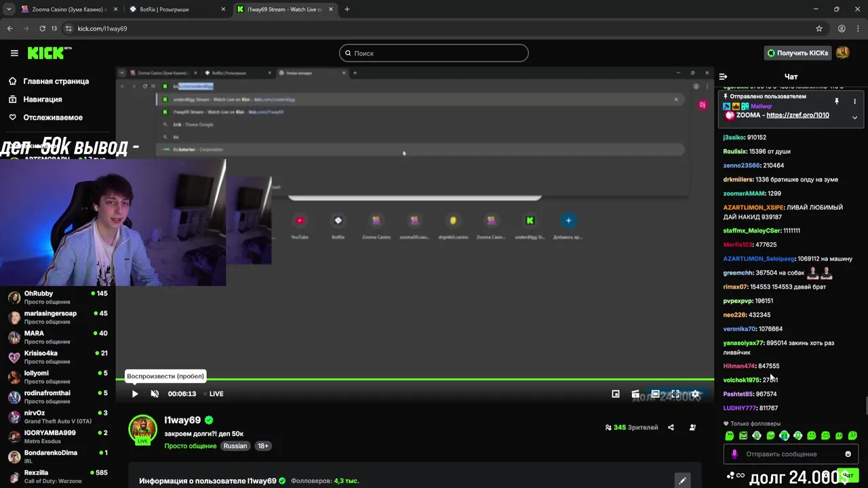Close the l1way69 Stream browser tab
868x488 pixels.
click(x=332, y=9)
